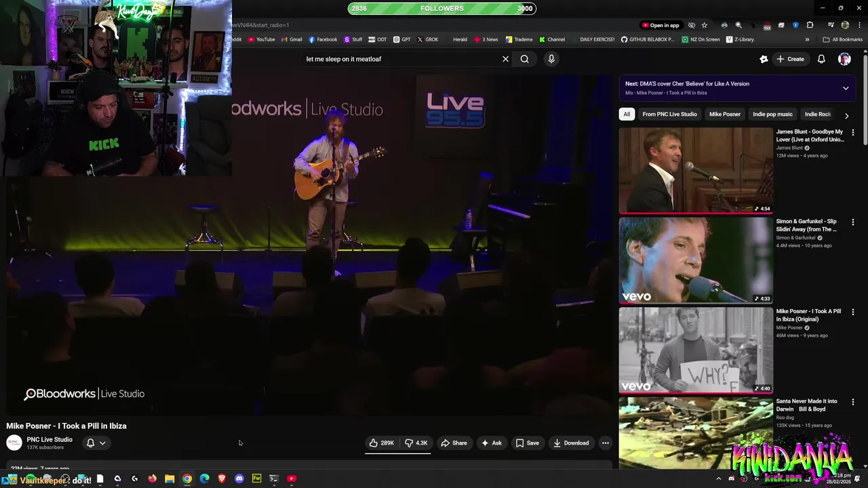Open the eye-slash icon in address bar

tap(691, 25)
